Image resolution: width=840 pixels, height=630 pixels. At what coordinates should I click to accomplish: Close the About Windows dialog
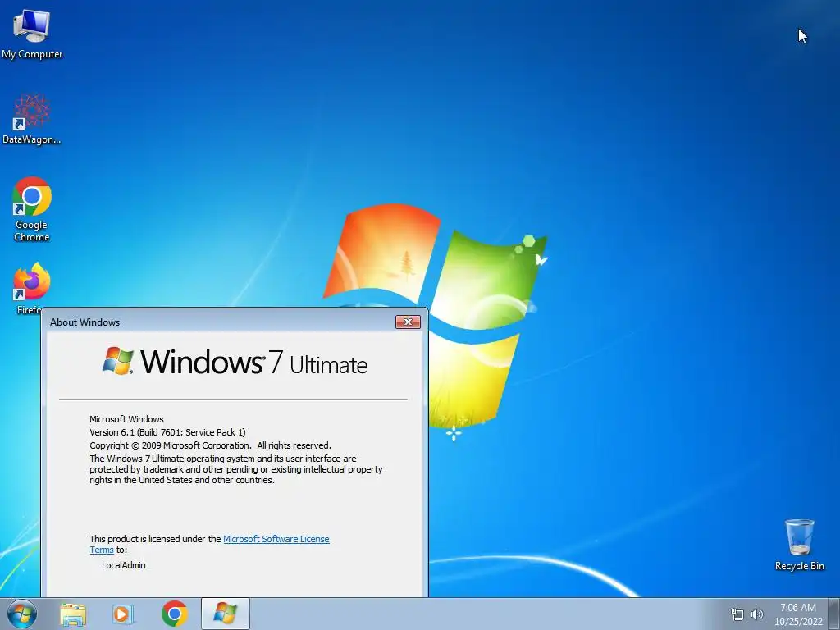coord(408,322)
